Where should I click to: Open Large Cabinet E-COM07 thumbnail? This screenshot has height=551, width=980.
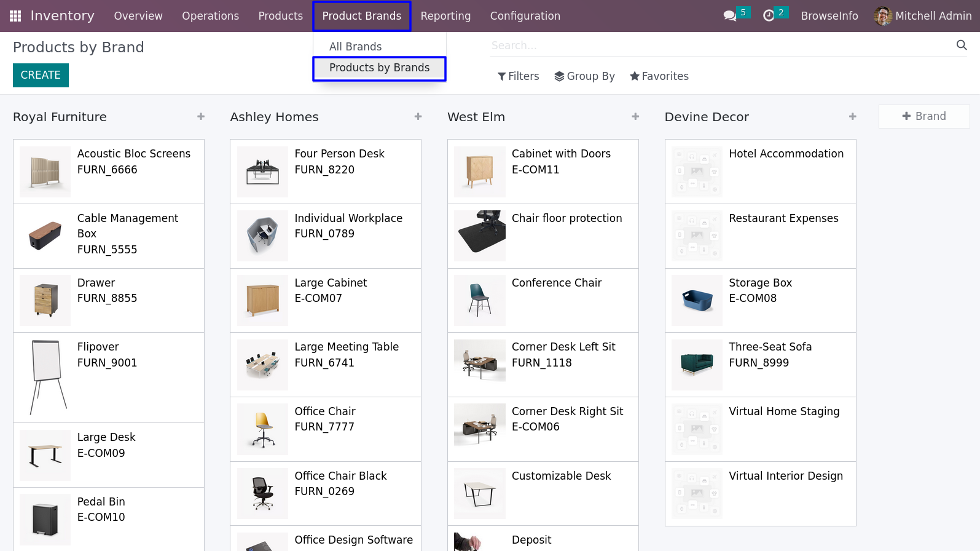[x=262, y=301]
